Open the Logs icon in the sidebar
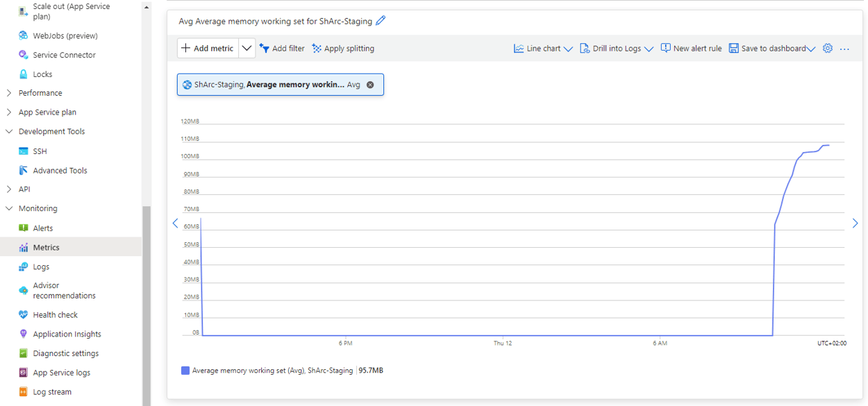This screenshot has width=868, height=406. click(23, 267)
